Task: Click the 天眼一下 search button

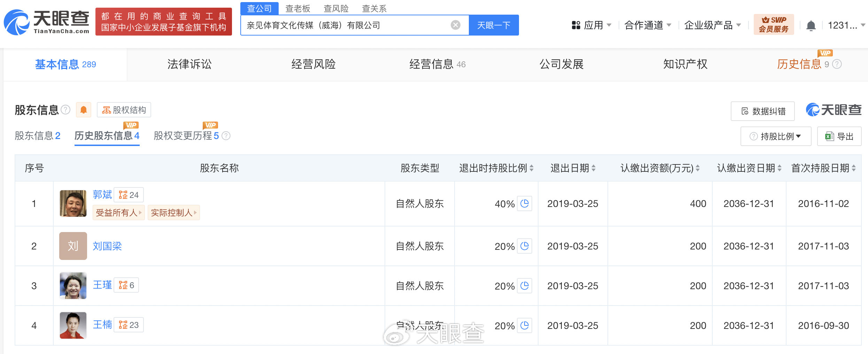Action: click(494, 25)
